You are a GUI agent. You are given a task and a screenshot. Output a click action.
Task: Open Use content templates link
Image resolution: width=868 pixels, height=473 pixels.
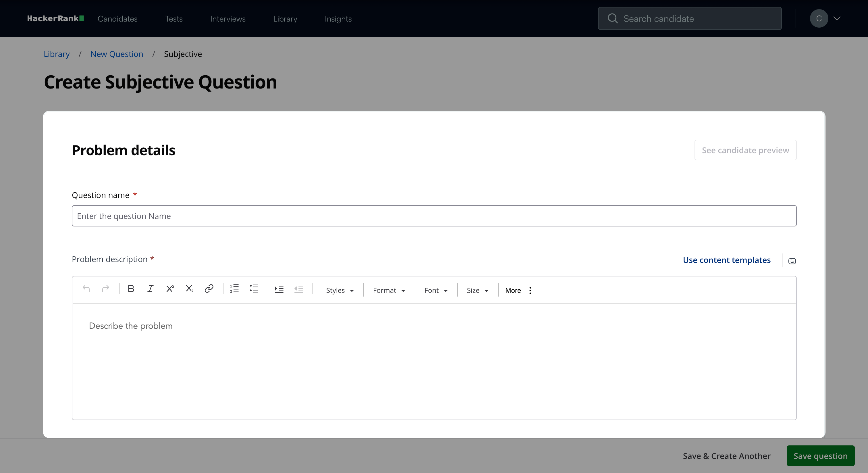click(726, 260)
